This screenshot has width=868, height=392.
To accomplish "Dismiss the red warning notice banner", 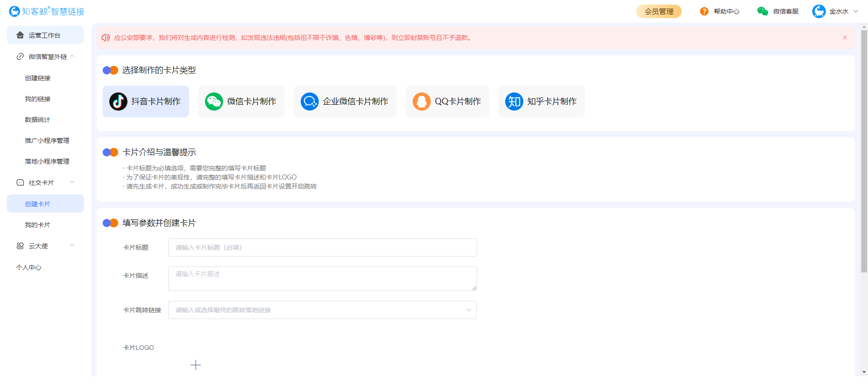I will [844, 38].
